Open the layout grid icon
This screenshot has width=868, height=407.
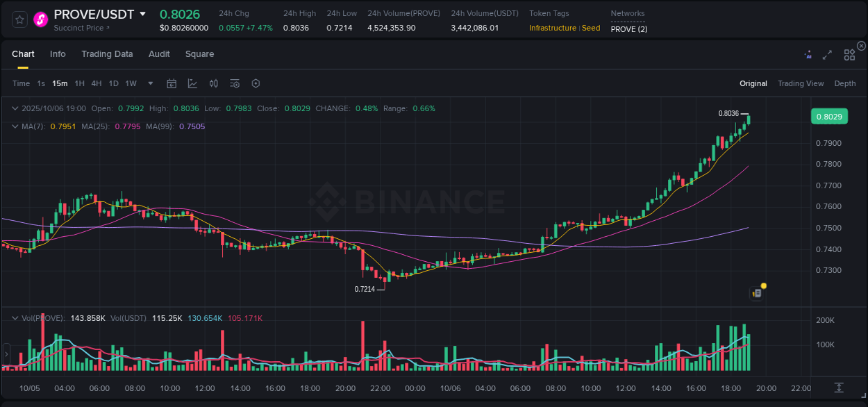[x=849, y=53]
